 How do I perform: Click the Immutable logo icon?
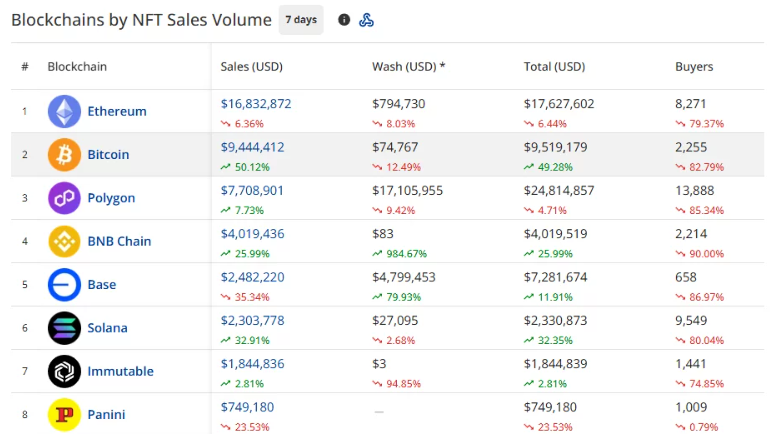(64, 371)
